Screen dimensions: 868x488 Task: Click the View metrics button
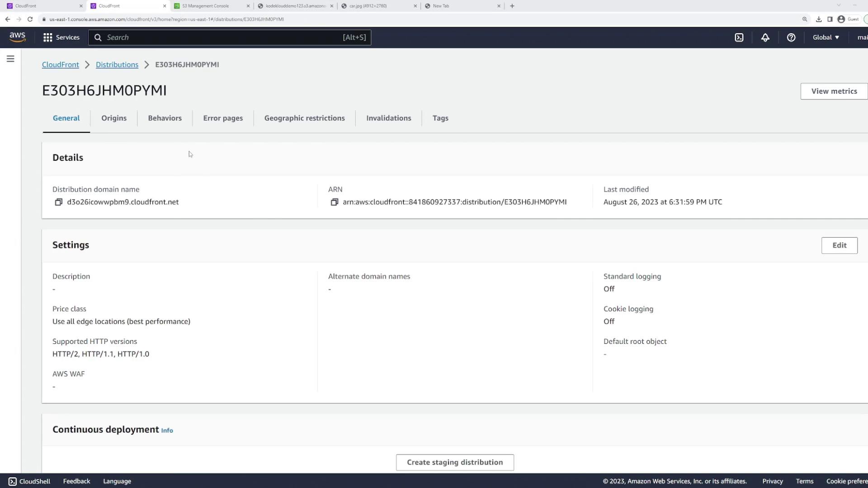(834, 91)
